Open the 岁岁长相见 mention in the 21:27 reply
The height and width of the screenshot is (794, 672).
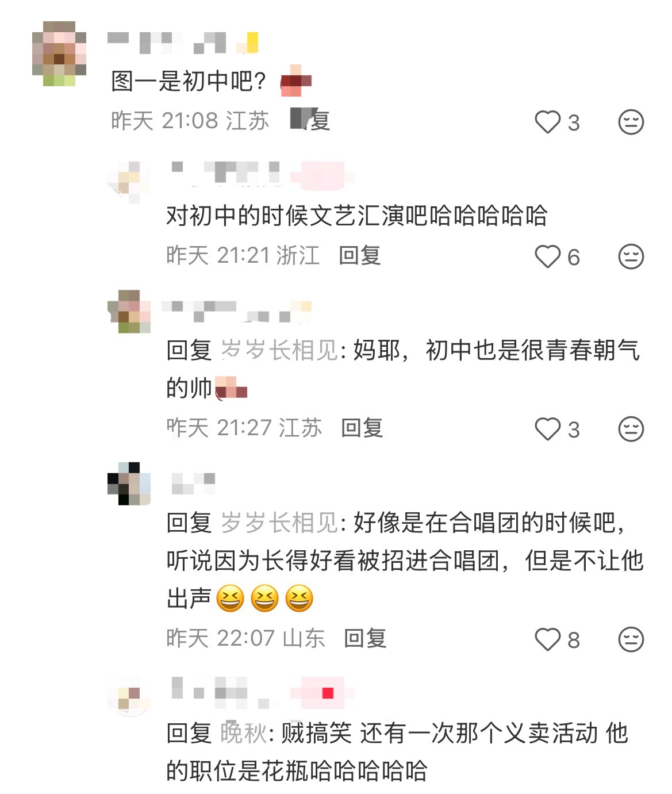point(279,350)
